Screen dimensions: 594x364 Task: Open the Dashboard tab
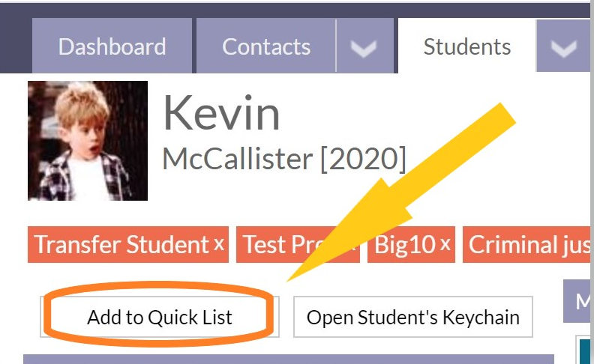(x=112, y=46)
